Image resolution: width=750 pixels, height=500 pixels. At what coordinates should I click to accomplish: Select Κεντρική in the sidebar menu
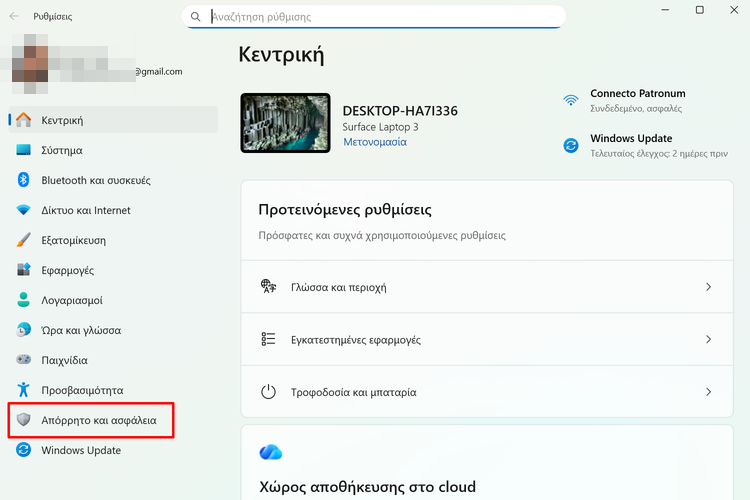[62, 120]
